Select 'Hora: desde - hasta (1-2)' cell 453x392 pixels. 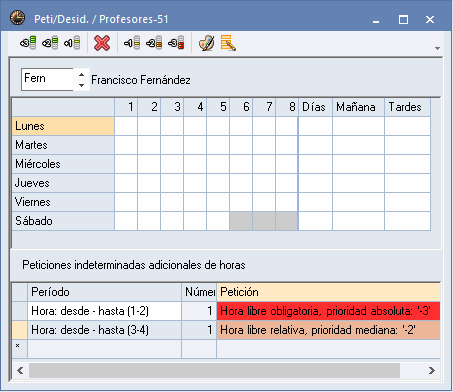point(105,311)
